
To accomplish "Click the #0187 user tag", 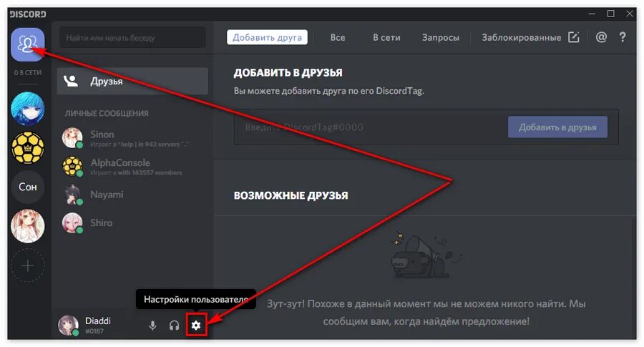I will click(94, 331).
